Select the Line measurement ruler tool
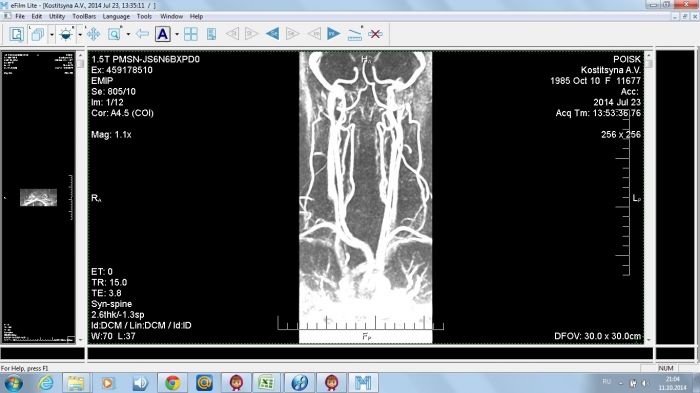The height and width of the screenshot is (393, 700). [354, 34]
